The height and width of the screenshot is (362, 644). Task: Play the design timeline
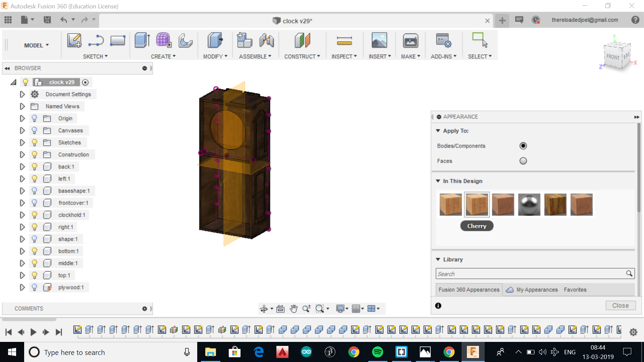33,332
